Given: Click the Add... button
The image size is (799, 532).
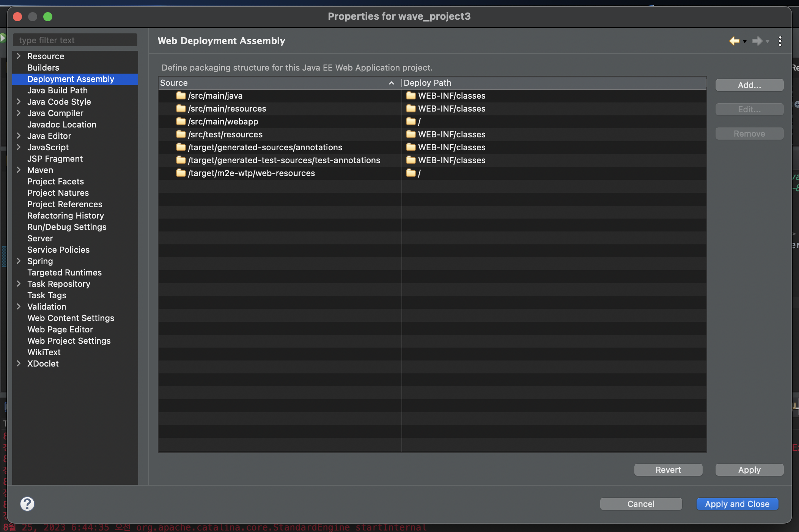Looking at the screenshot, I should click(749, 85).
